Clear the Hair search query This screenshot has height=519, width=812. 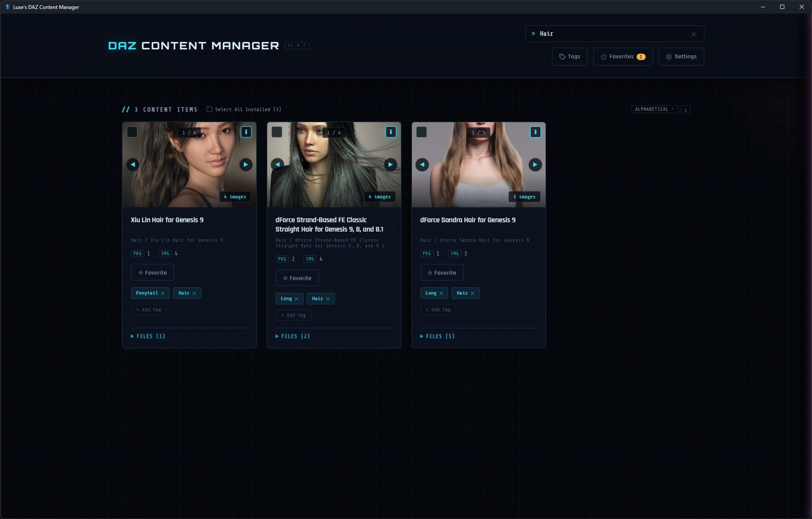[x=694, y=34]
